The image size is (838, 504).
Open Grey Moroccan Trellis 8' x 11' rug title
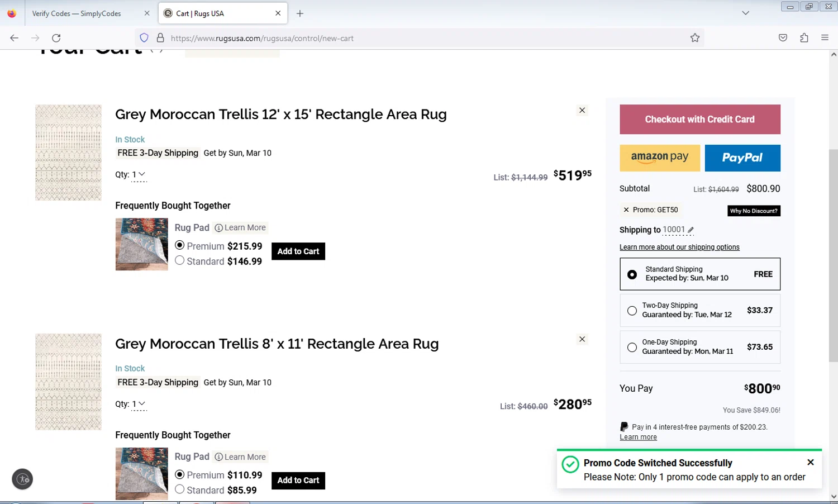[277, 344]
